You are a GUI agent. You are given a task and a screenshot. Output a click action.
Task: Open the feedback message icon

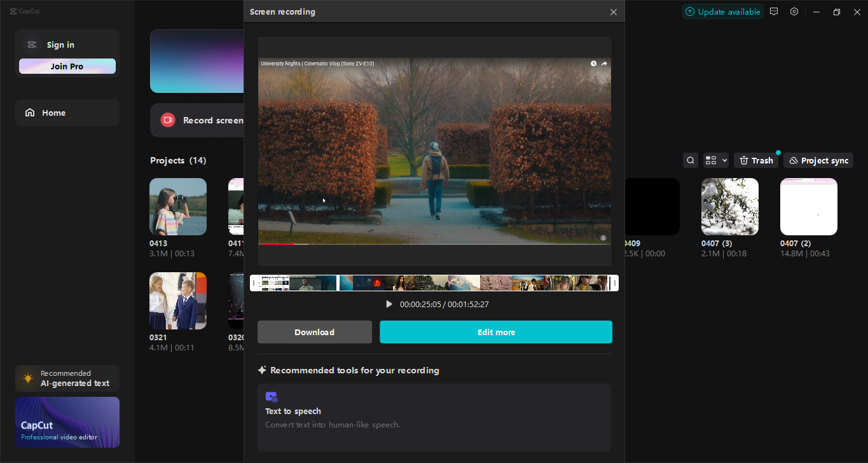point(774,11)
